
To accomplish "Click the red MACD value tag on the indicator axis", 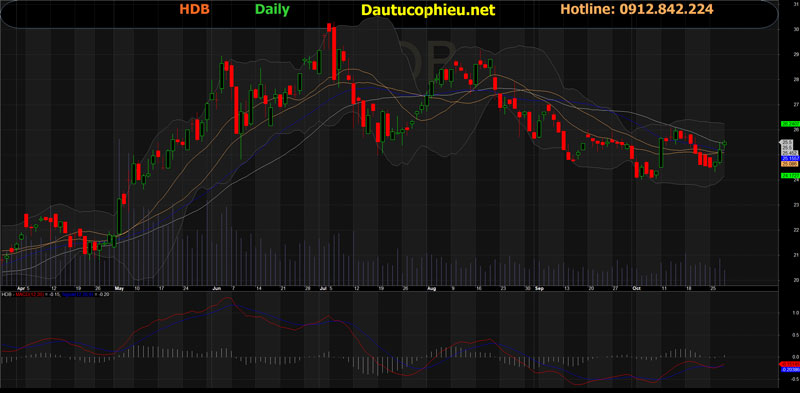I will pos(790,363).
